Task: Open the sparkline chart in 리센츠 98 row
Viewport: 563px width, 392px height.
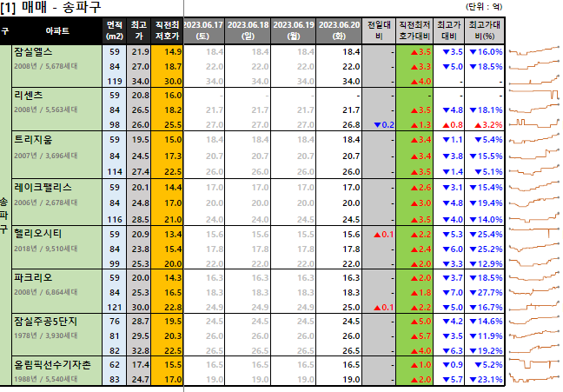Action: [x=534, y=123]
